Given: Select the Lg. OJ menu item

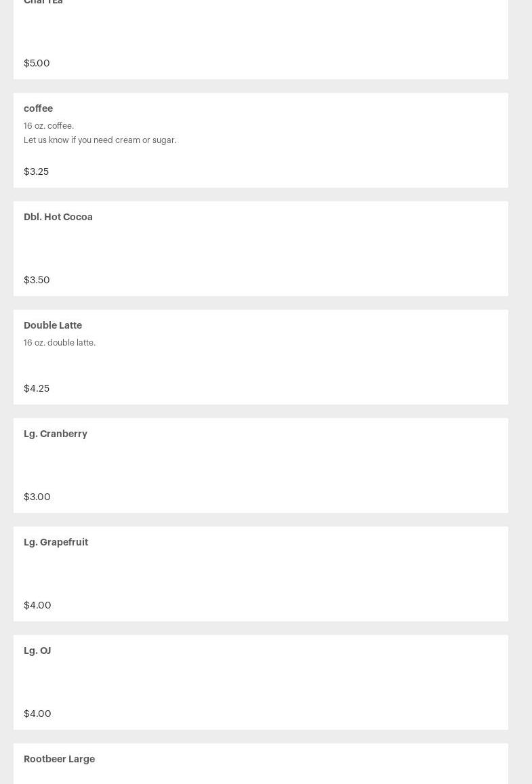Looking at the screenshot, I should pos(37,651).
